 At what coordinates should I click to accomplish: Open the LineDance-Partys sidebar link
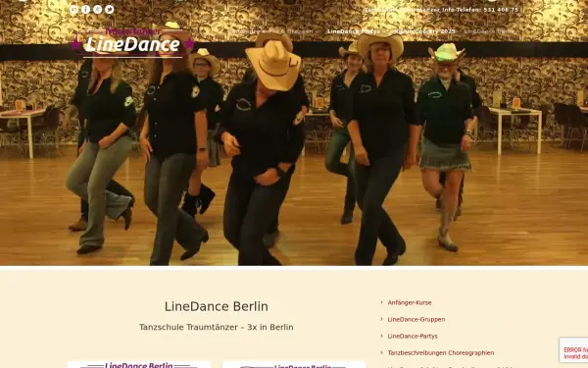point(413,336)
